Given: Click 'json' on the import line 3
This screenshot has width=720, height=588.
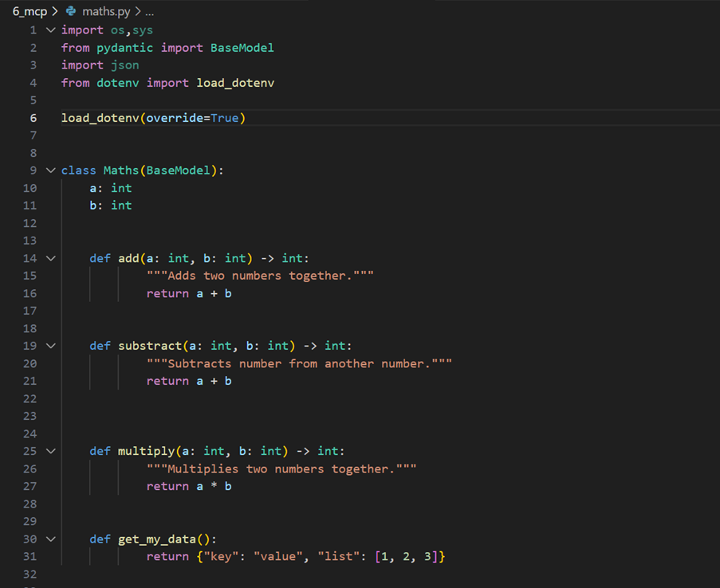Looking at the screenshot, I should pyautogui.click(x=125, y=65).
